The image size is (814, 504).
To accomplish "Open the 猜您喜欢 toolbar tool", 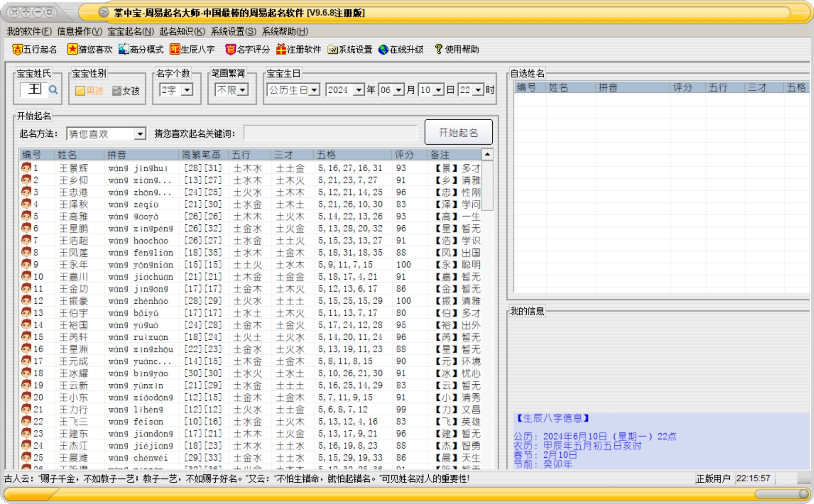I will [90, 49].
